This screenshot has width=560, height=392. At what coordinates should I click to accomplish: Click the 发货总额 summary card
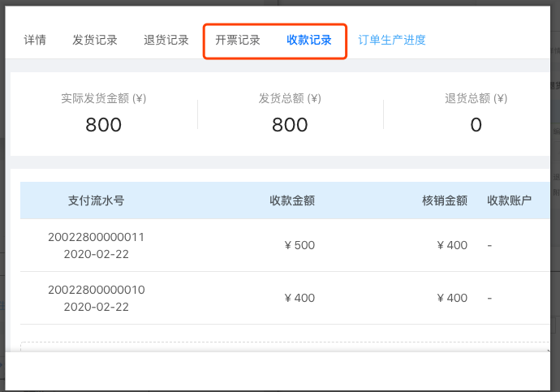tap(290, 114)
